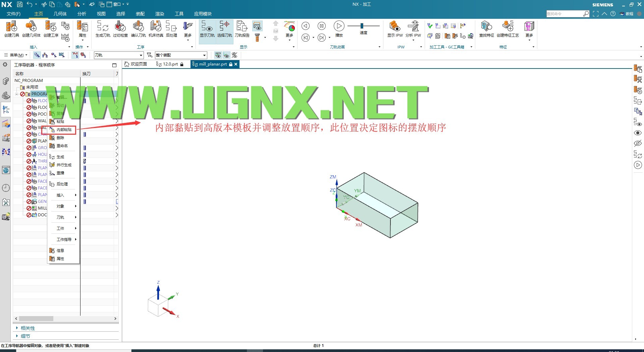Open the Machine Tool Navigator sidebar tab
Viewport: 644px width, 352px height.
click(6, 138)
